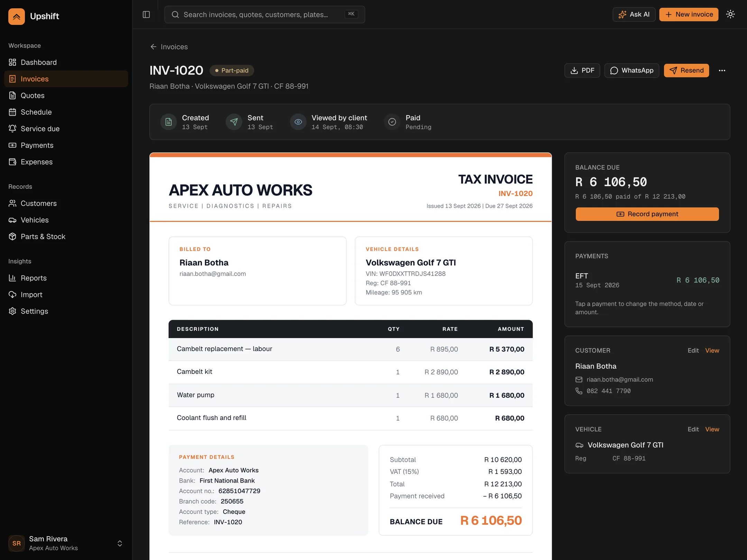Viewport: 747px width, 560px height.
Task: Open the EFT payment entry
Action: click(x=647, y=280)
